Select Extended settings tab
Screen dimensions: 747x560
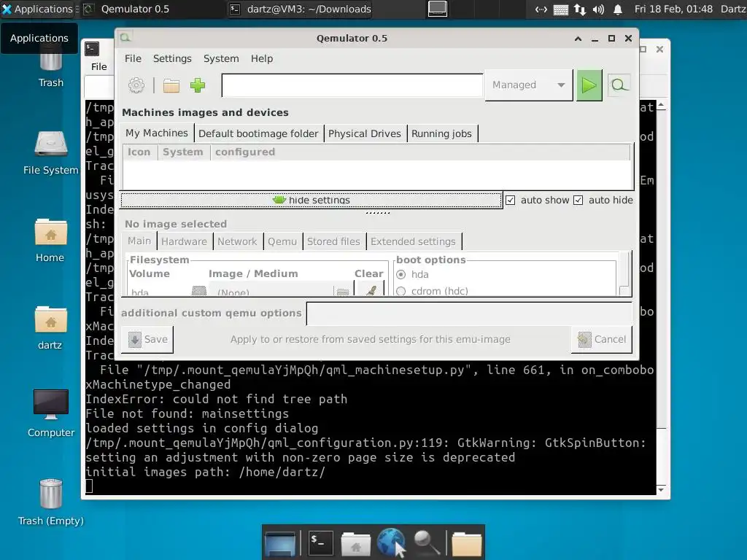413,241
